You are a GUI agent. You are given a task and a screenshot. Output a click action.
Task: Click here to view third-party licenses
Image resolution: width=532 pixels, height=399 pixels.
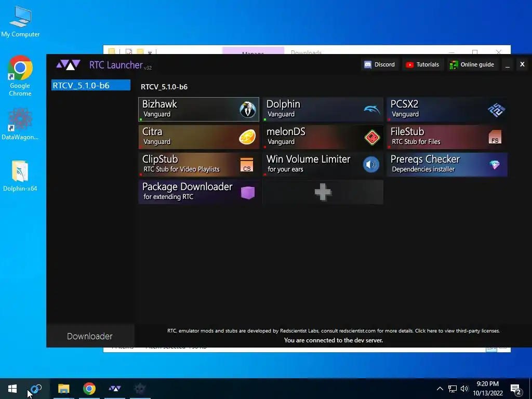[x=457, y=330]
